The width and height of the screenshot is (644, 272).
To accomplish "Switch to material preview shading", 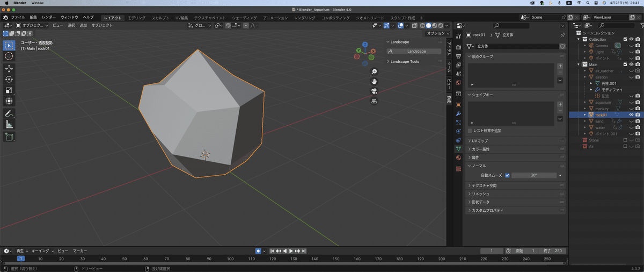I will pos(435,25).
